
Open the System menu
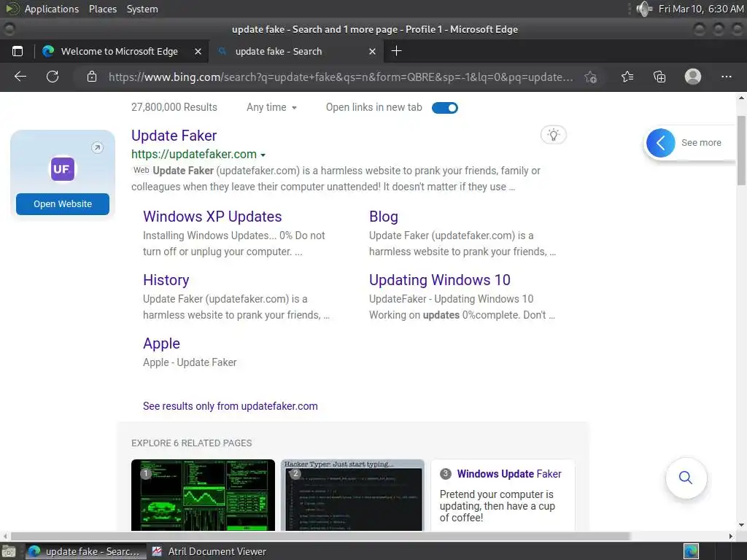click(142, 9)
